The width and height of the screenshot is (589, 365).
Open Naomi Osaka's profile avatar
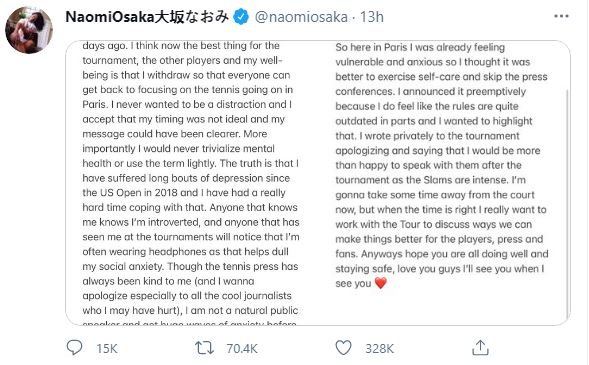[29, 30]
